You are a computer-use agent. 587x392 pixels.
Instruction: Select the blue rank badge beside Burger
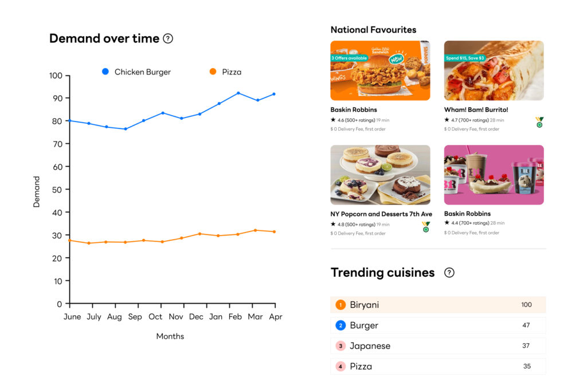click(341, 325)
